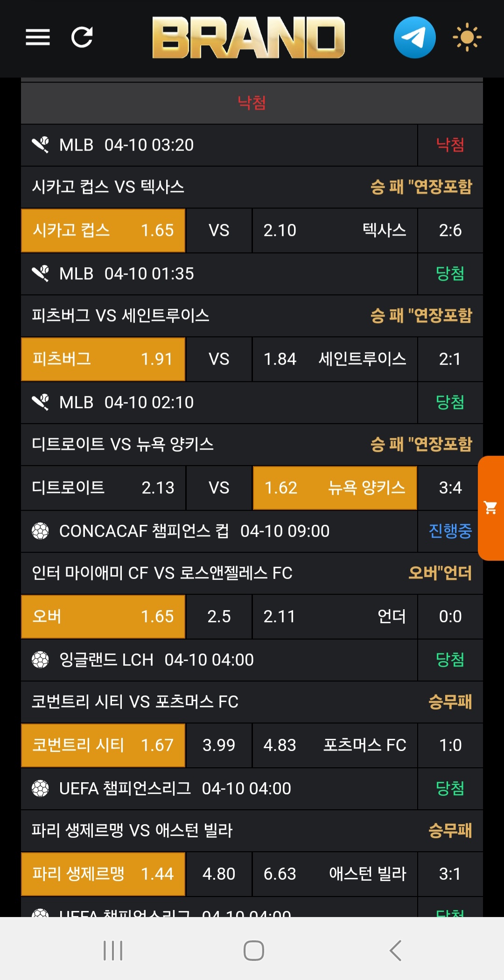Open the Telegram channel icon

pos(414,37)
